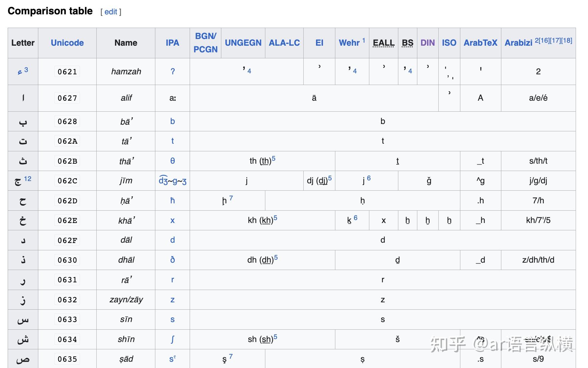Open the ALA-LC column header link
The image size is (588, 368).
pos(284,43)
